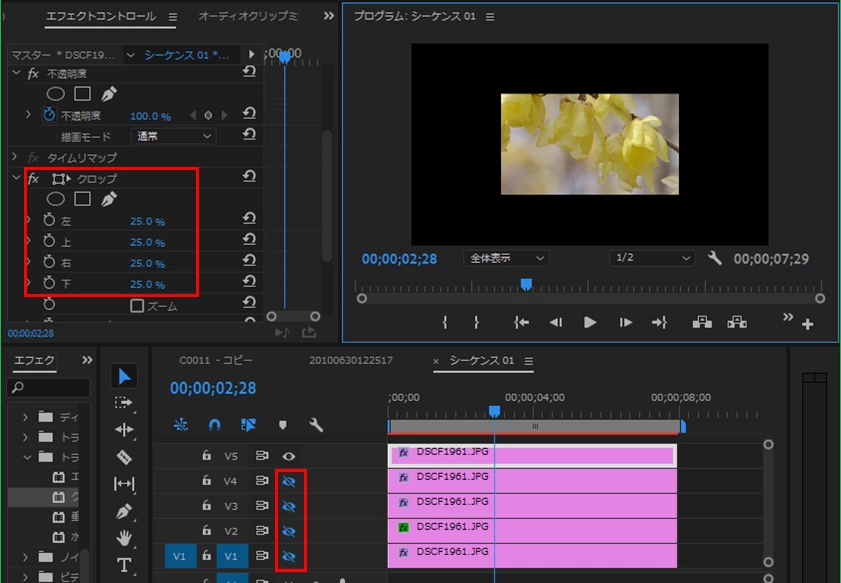Collapse the 不透明度 effect group
The image size is (841, 583).
(16, 72)
